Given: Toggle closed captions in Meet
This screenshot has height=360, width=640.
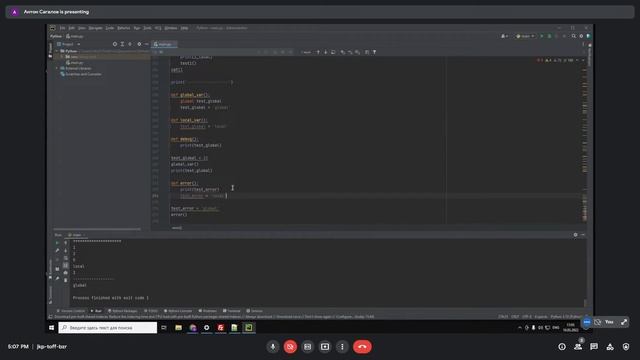Looking at the screenshot, I should (307, 347).
